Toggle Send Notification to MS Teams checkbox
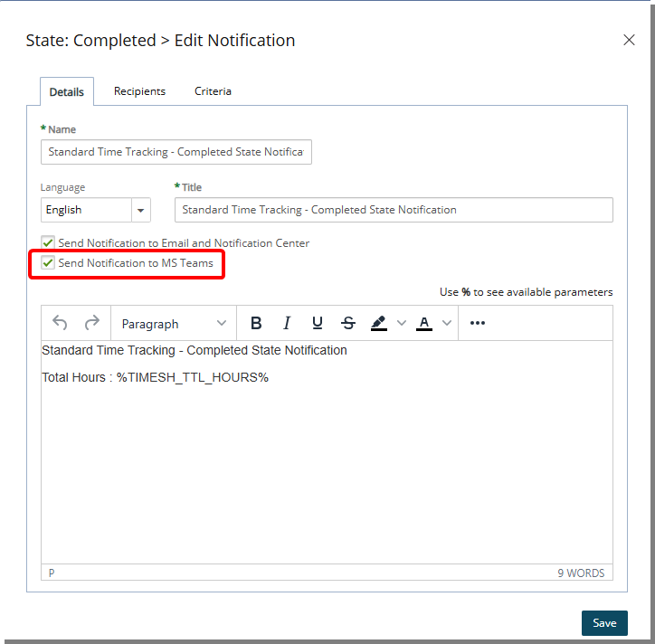The image size is (655, 644). pyautogui.click(x=48, y=262)
